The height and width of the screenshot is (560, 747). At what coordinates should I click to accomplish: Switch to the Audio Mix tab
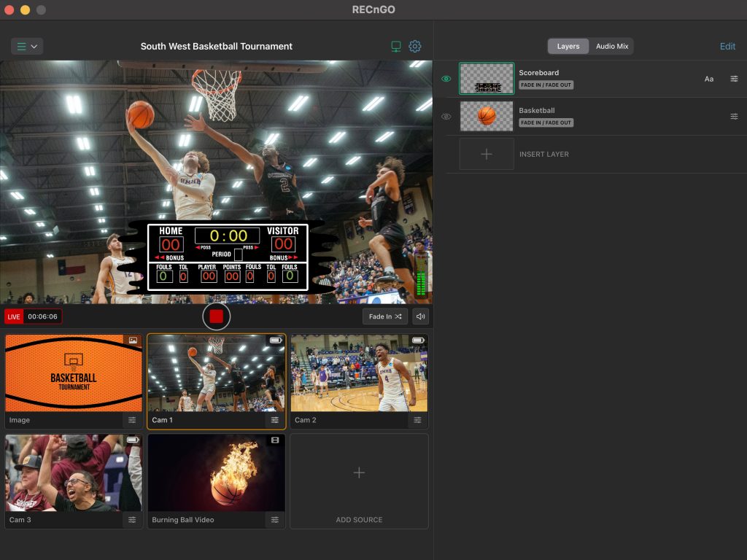coord(611,46)
